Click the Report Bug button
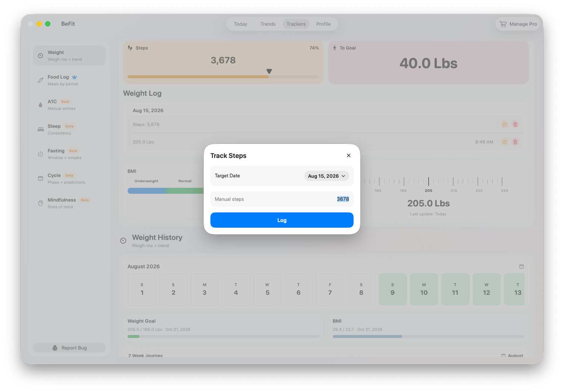The height and width of the screenshot is (392, 564). [x=69, y=348]
